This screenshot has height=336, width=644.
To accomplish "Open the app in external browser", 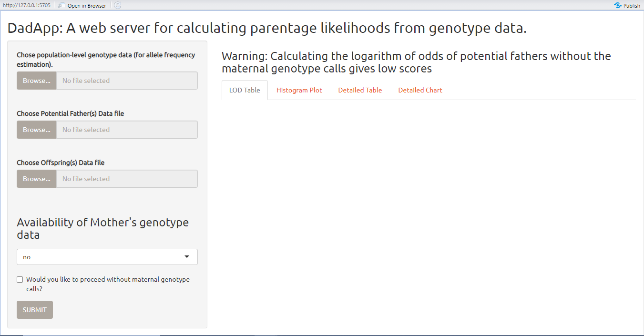I will (82, 6).
